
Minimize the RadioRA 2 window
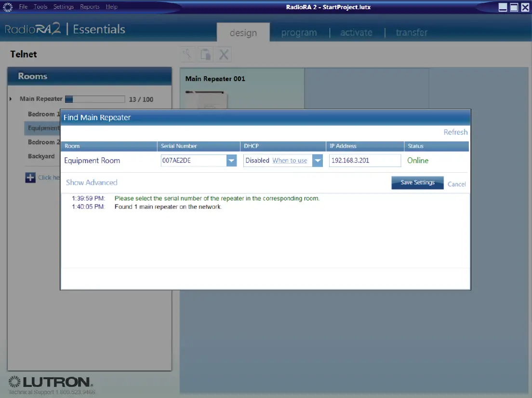(503, 7)
